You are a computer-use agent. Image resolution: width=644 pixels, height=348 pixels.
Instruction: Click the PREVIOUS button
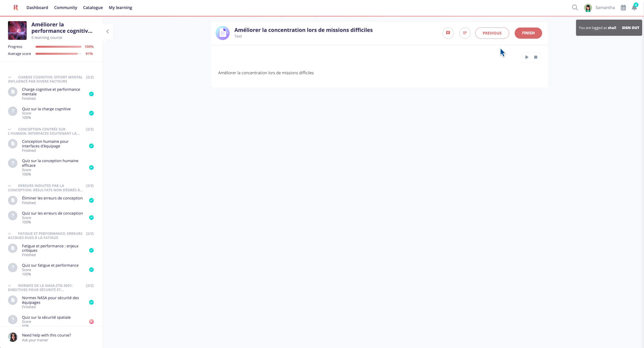tap(492, 33)
